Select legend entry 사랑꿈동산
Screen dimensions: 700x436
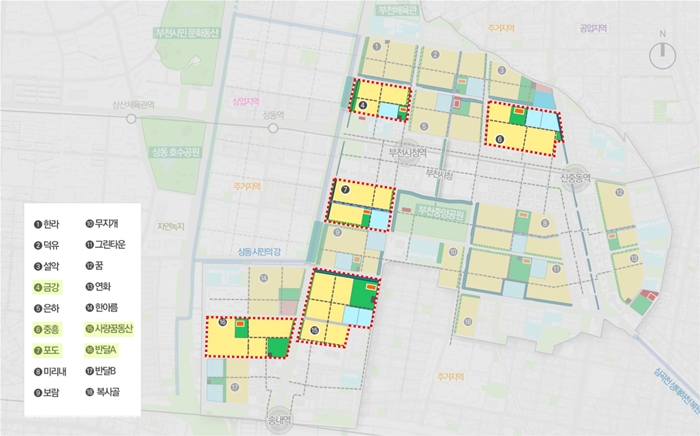(x=109, y=329)
